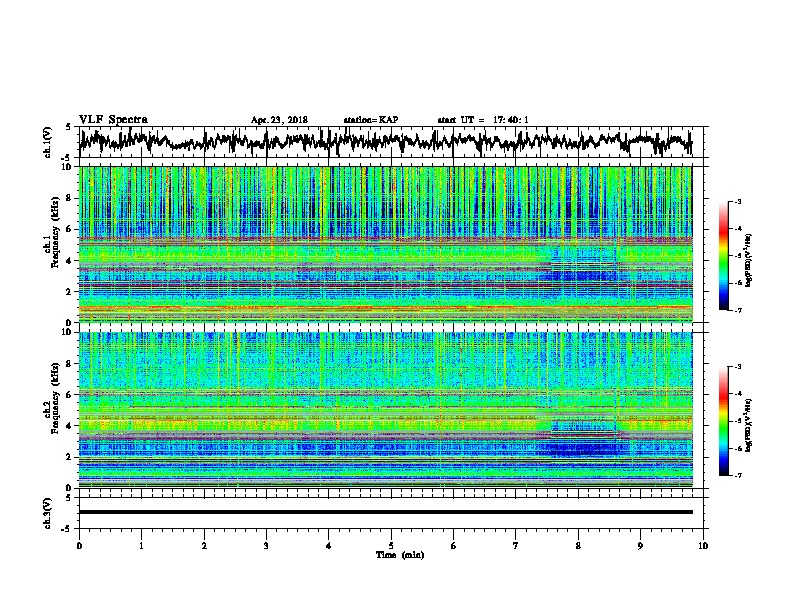Click the ch.2 spectrogram color scale bar

click(x=723, y=421)
